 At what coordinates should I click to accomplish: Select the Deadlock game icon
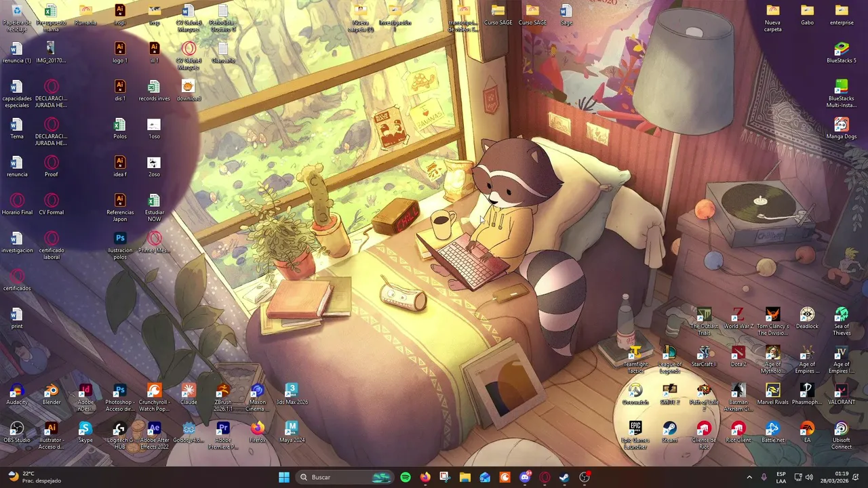(807, 319)
